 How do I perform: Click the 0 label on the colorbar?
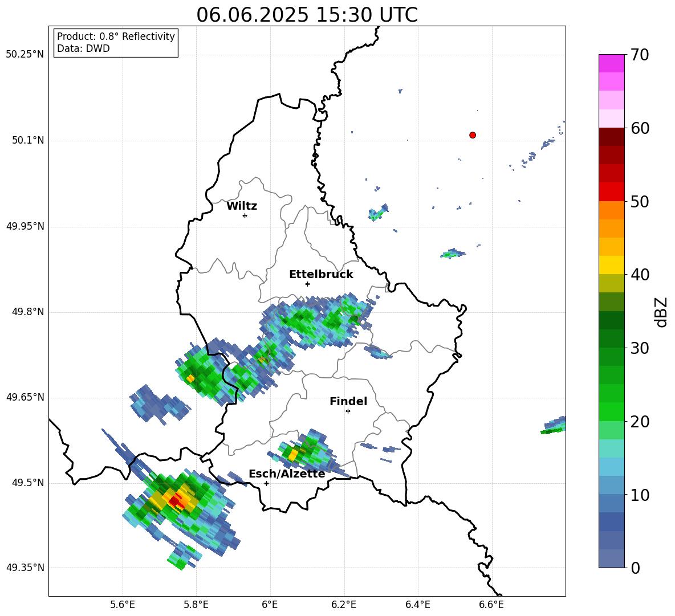[635, 568]
